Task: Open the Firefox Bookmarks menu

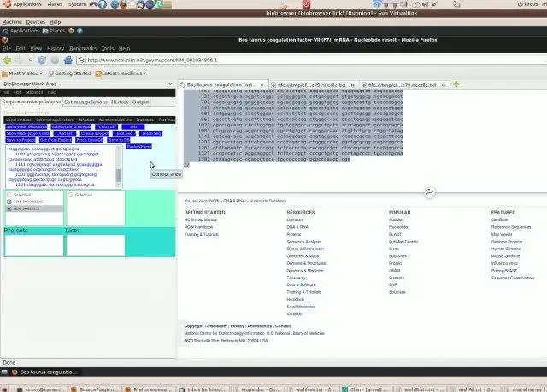Action: point(83,48)
